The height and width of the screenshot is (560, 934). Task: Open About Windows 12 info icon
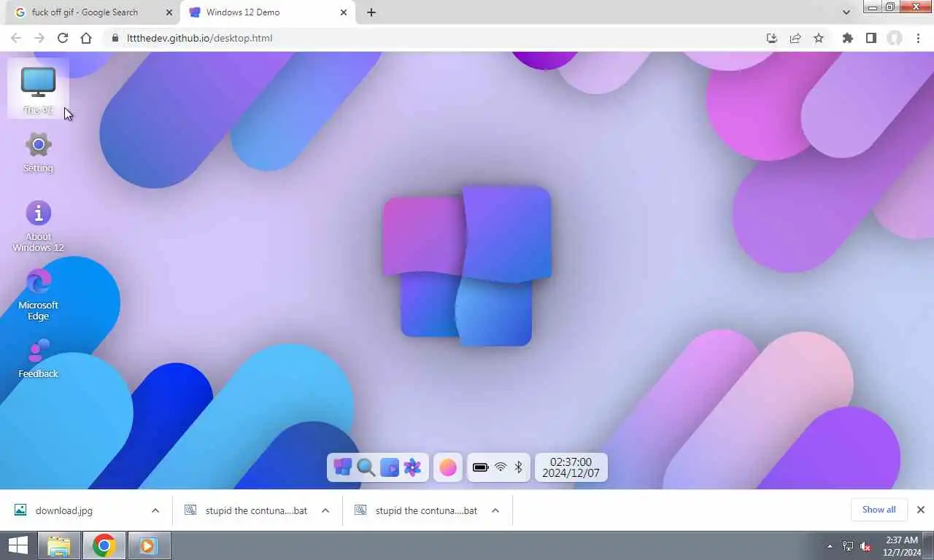(38, 226)
